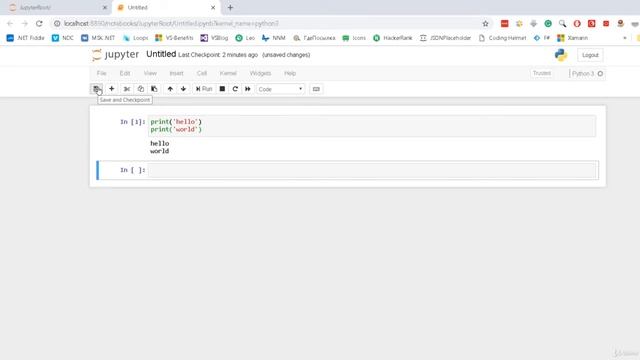Open the VS Benefits bookmark
640x360 pixels.
click(x=174, y=38)
